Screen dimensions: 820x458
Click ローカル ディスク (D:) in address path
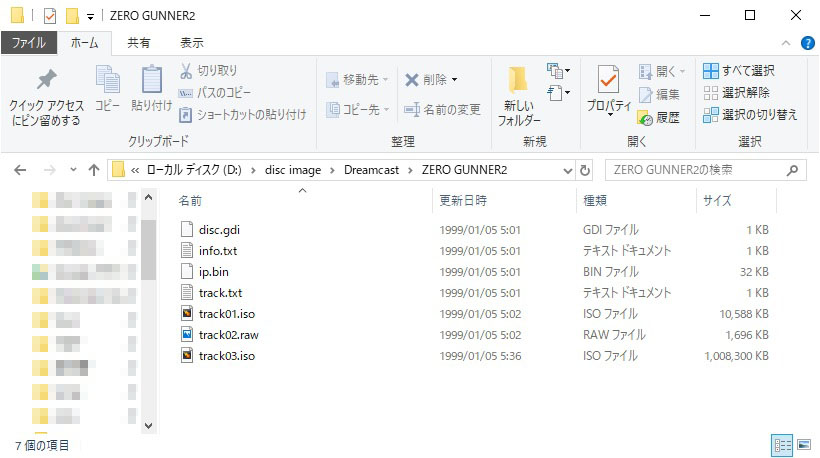[194, 170]
